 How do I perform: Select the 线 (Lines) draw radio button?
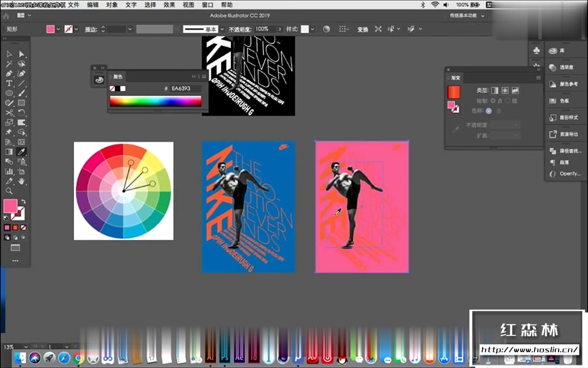point(508,101)
